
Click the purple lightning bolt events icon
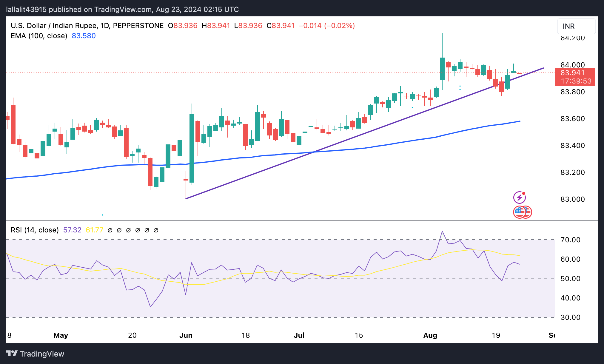[519, 198]
